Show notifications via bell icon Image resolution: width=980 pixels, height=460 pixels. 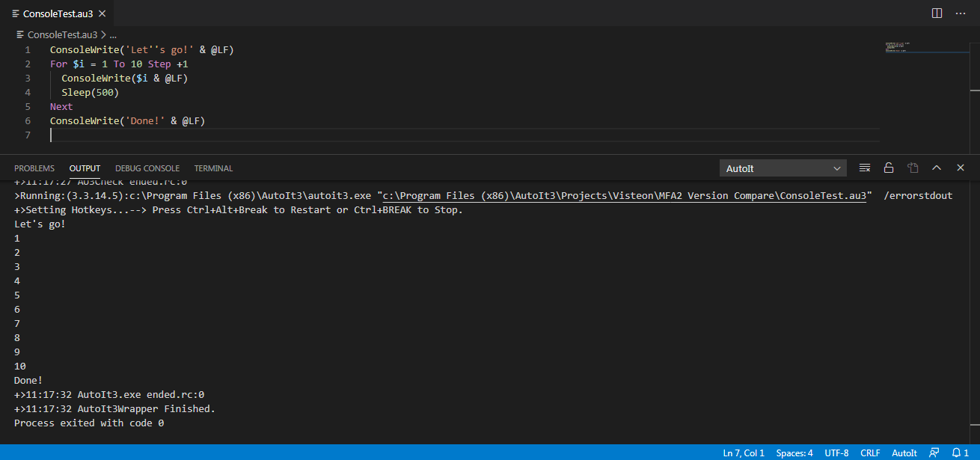959,453
